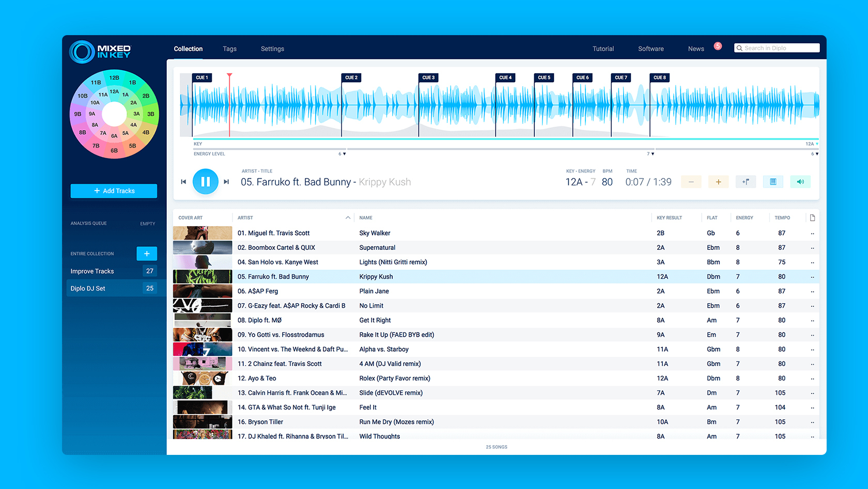Open the Tutorial link
Image resolution: width=868 pixels, height=489 pixels.
pos(603,49)
